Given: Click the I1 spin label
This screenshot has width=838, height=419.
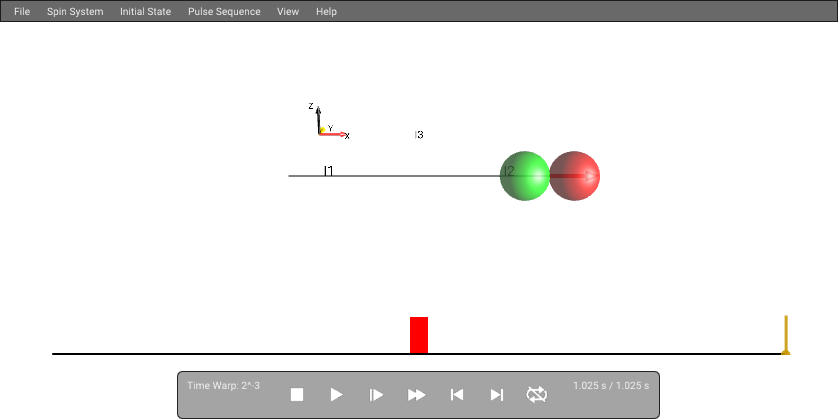Looking at the screenshot, I should pos(329,171).
